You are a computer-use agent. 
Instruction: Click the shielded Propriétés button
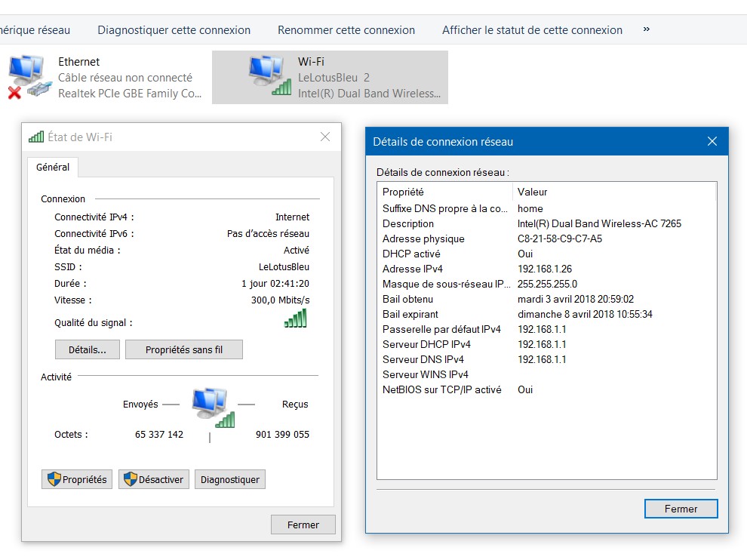coord(78,479)
